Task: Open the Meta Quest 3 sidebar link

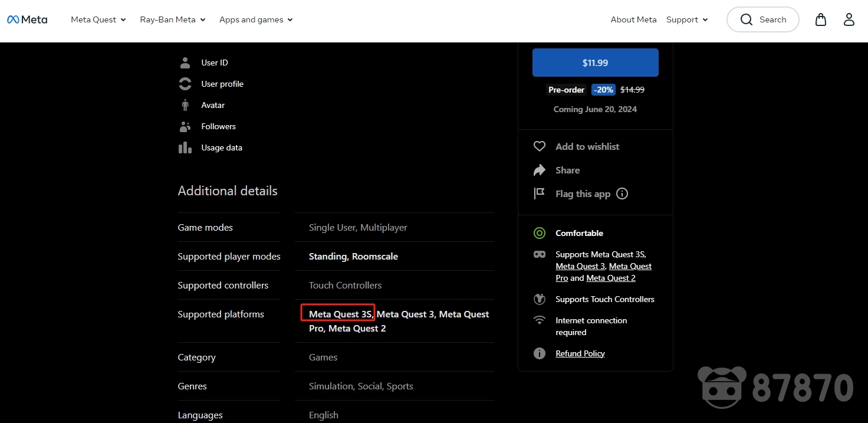Action: pyautogui.click(x=580, y=266)
